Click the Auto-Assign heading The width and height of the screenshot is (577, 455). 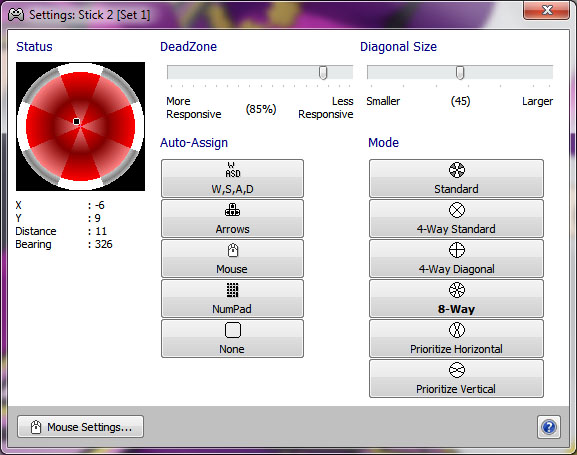194,143
